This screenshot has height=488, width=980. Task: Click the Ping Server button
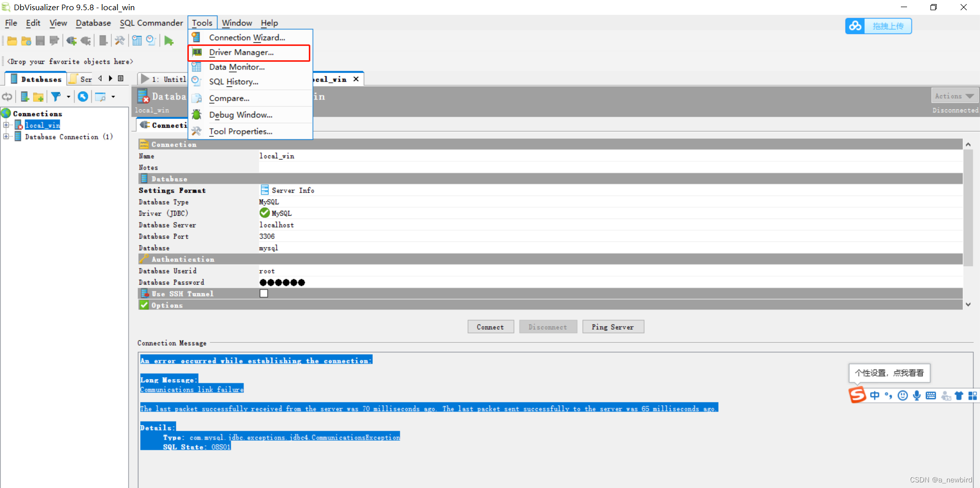612,327
